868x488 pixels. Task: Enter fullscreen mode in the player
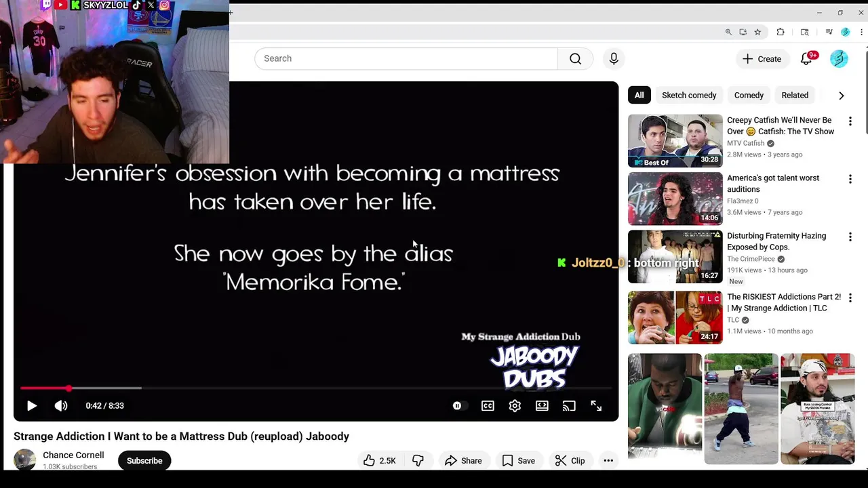coord(596,405)
